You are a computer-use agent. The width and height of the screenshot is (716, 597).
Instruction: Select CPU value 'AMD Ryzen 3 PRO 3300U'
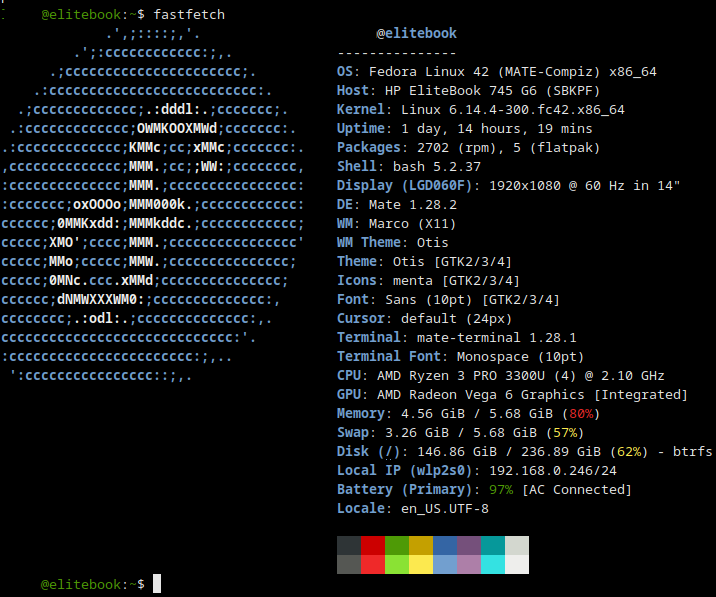click(x=461, y=376)
